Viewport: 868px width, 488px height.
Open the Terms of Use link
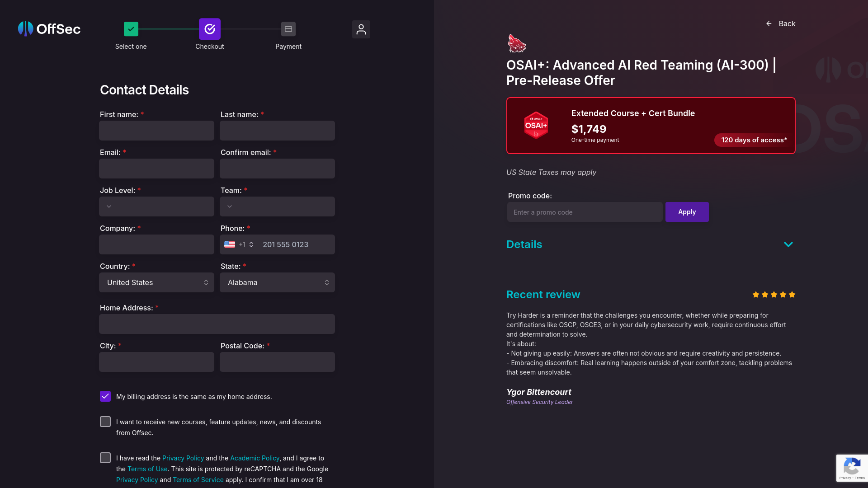coord(147,469)
